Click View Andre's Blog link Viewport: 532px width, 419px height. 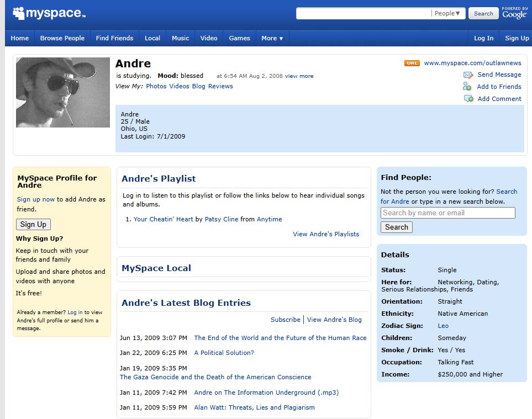point(334,320)
